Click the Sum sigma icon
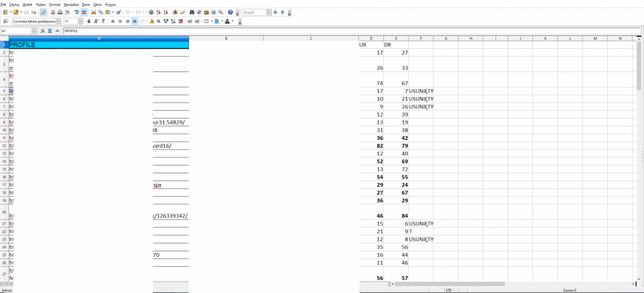Screen dimensions: 644x293 point(50,30)
